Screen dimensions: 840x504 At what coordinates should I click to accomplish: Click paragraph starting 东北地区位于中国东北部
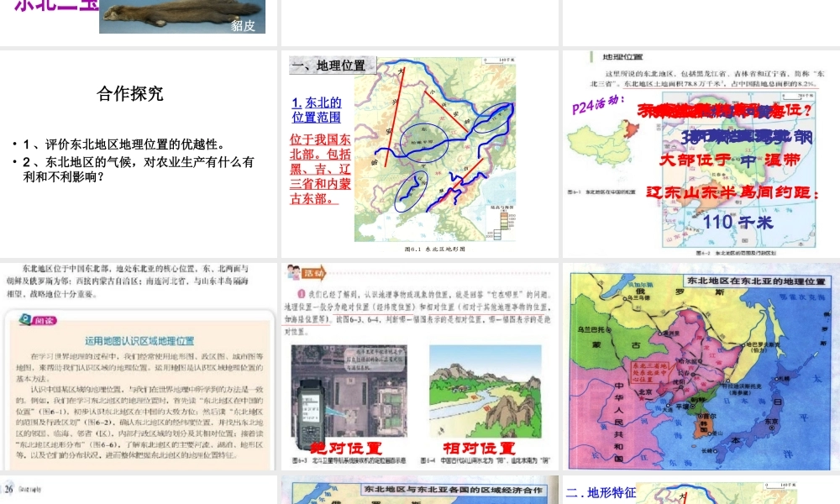128,281
